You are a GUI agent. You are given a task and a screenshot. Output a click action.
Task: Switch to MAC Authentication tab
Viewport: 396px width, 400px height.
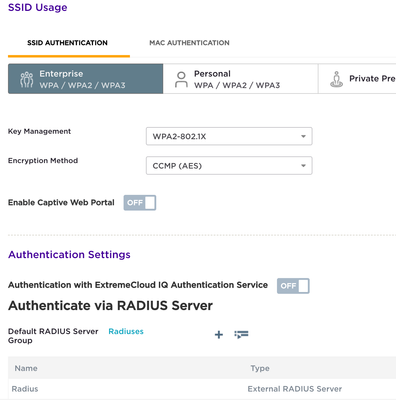click(x=189, y=43)
